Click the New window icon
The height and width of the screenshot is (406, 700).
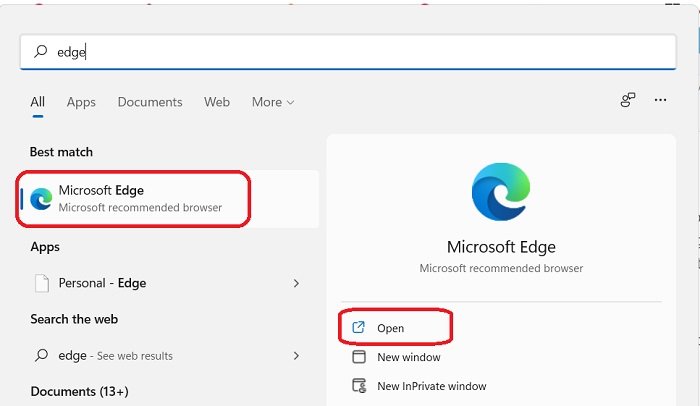359,356
